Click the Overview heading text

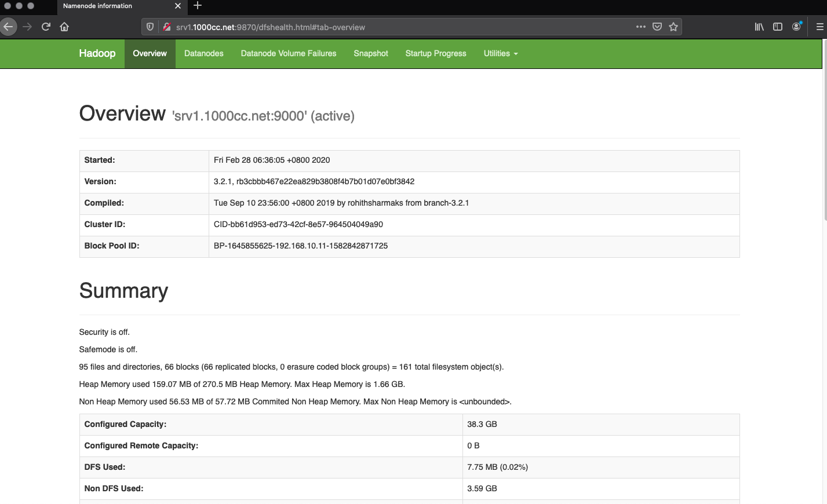tap(122, 114)
